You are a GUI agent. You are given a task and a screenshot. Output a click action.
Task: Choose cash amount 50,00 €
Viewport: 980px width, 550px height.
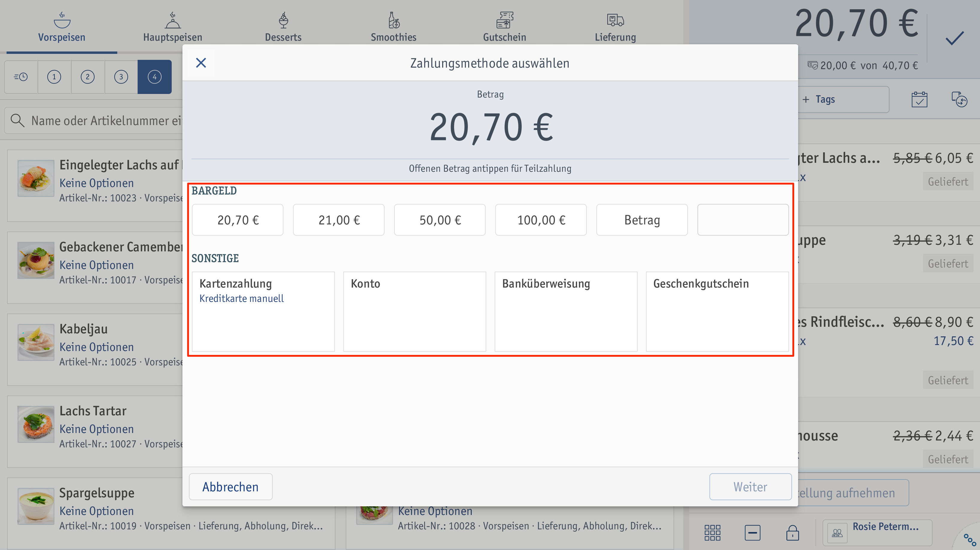tap(440, 220)
